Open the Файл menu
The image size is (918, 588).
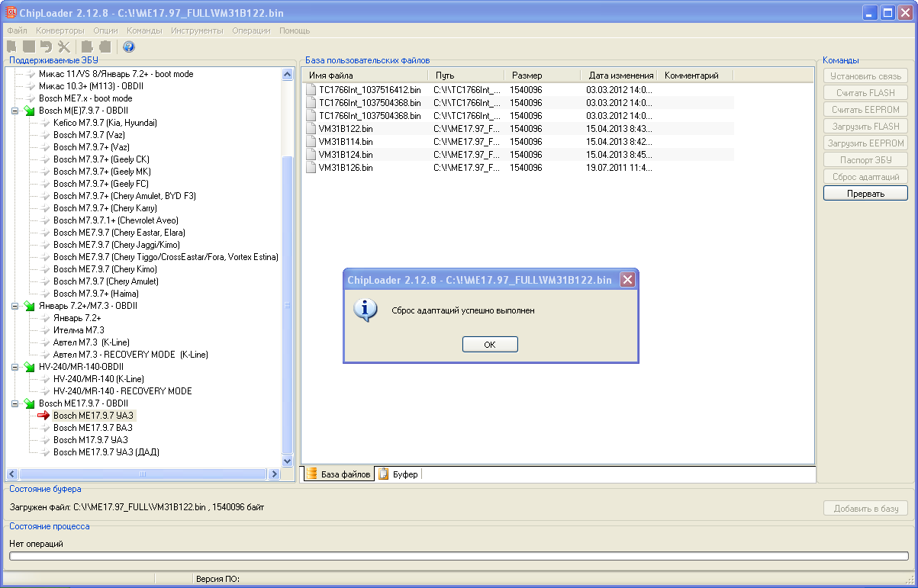click(x=17, y=31)
